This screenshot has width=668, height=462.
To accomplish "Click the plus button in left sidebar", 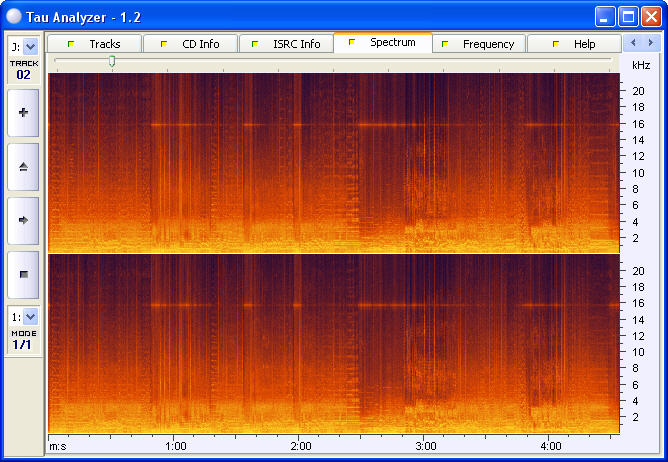I will 23,113.
